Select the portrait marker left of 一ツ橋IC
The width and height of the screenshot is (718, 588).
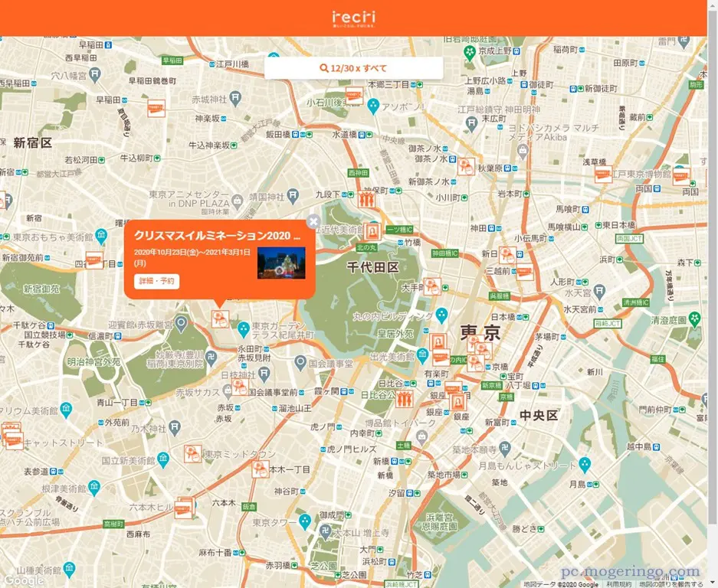click(x=372, y=231)
